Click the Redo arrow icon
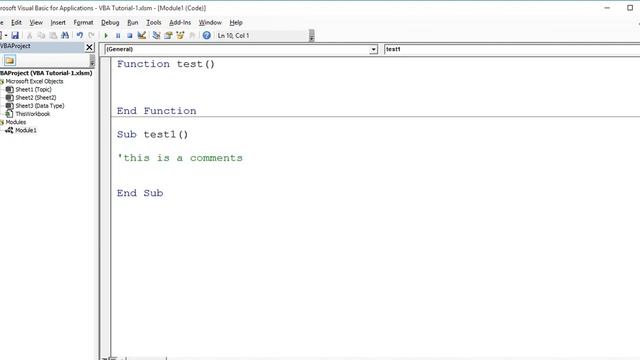 point(91,36)
